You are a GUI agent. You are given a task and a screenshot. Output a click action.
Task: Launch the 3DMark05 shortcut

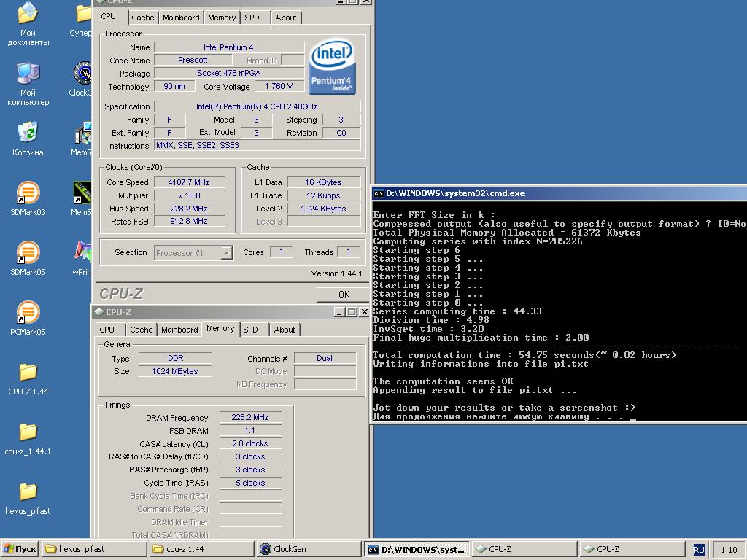point(28,252)
